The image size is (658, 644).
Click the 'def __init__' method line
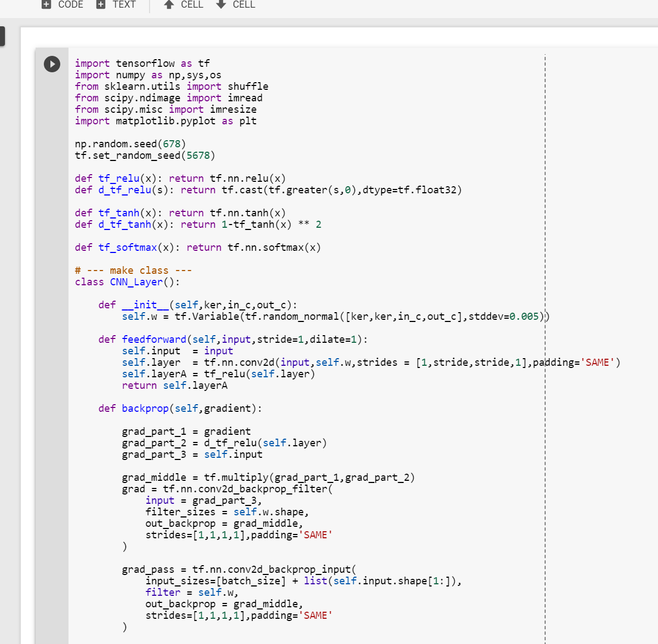(198, 305)
